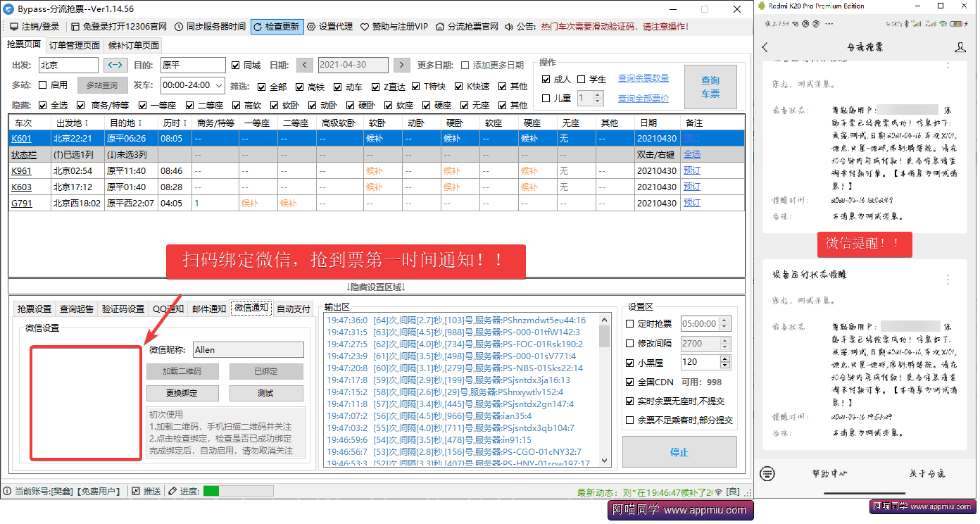The image size is (980, 524).
Task: Open the 注销/登录 toolbar item
Action: click(34, 27)
